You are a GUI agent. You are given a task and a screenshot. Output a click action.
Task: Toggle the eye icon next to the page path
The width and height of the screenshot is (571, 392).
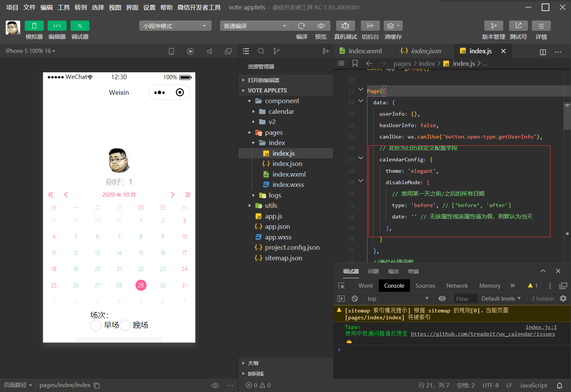click(x=215, y=385)
